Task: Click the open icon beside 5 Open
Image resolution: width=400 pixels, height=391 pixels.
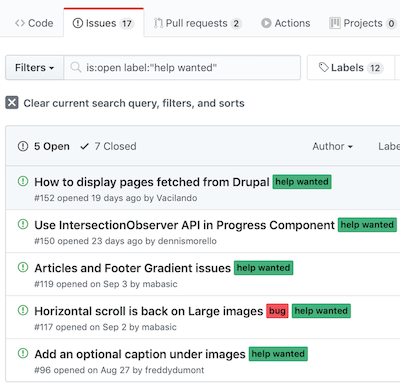Action: (23, 146)
